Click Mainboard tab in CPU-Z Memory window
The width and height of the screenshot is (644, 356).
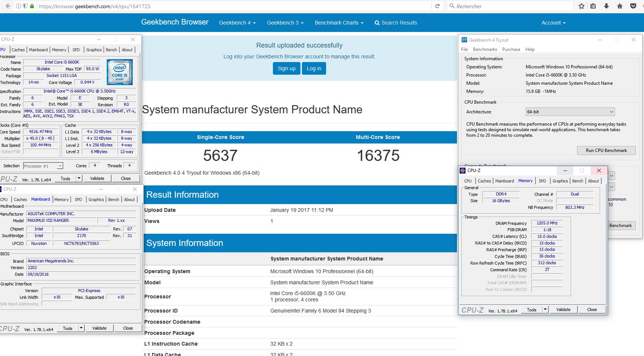(x=505, y=181)
